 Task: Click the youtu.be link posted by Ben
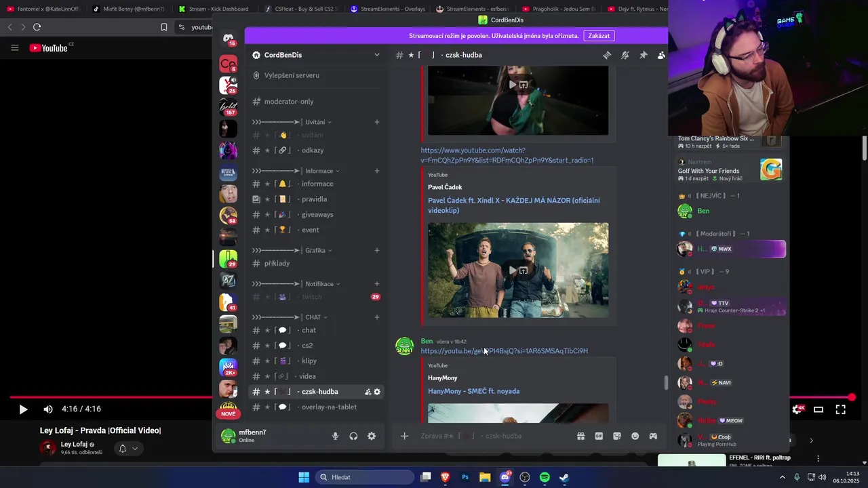click(504, 351)
